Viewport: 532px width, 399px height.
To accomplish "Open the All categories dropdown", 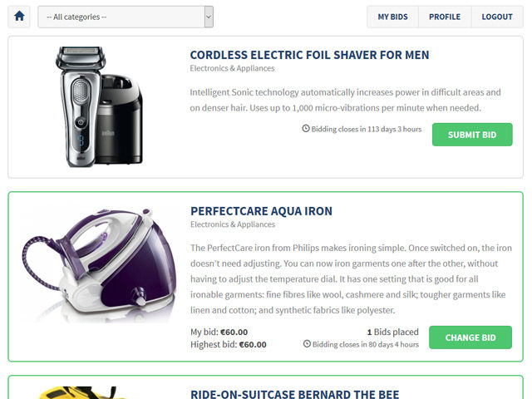I will [126, 17].
